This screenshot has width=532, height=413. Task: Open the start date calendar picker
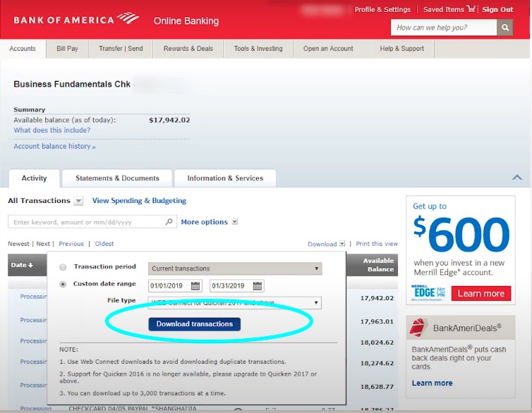[195, 286]
